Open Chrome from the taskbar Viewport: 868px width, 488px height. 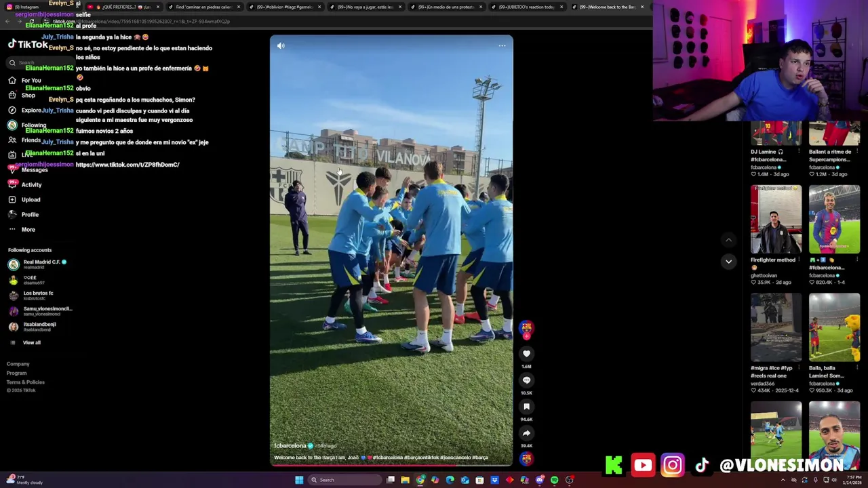[x=420, y=480]
